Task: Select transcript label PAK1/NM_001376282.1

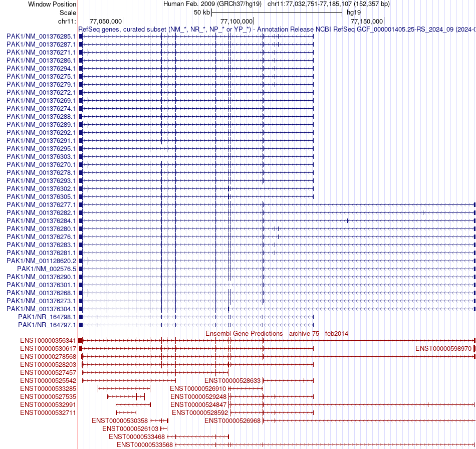Action: point(41,213)
